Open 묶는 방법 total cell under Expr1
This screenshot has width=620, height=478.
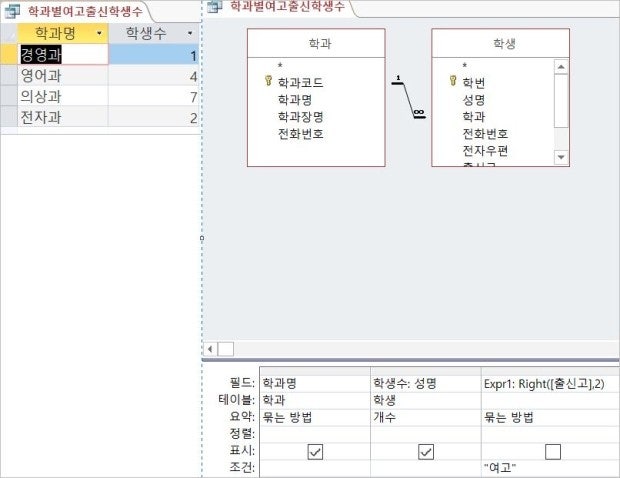pos(550,417)
